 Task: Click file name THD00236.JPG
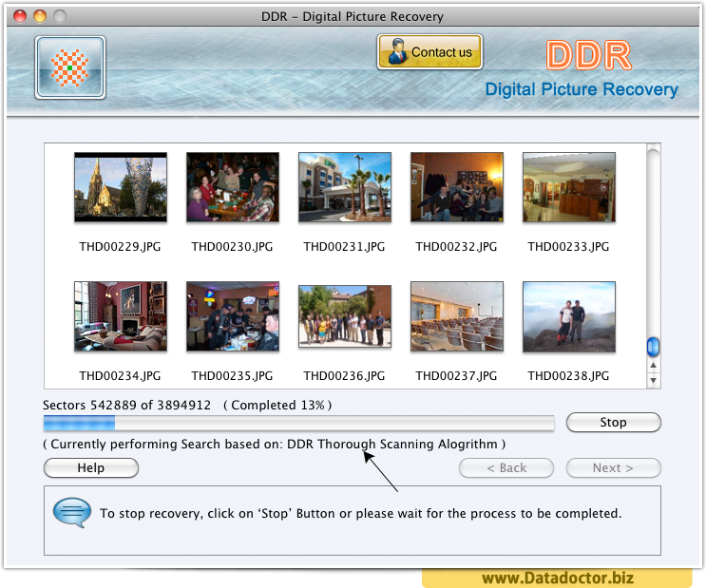coord(344,376)
